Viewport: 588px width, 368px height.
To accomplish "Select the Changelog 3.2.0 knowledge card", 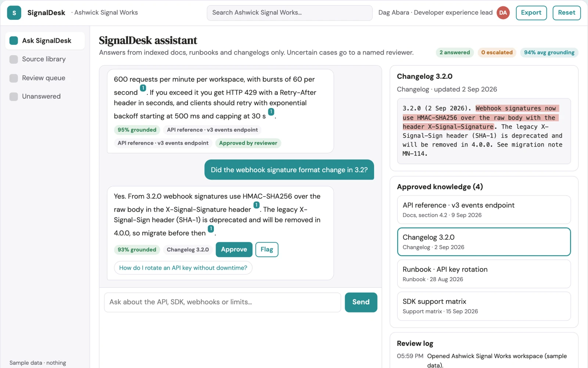I will coord(484,242).
